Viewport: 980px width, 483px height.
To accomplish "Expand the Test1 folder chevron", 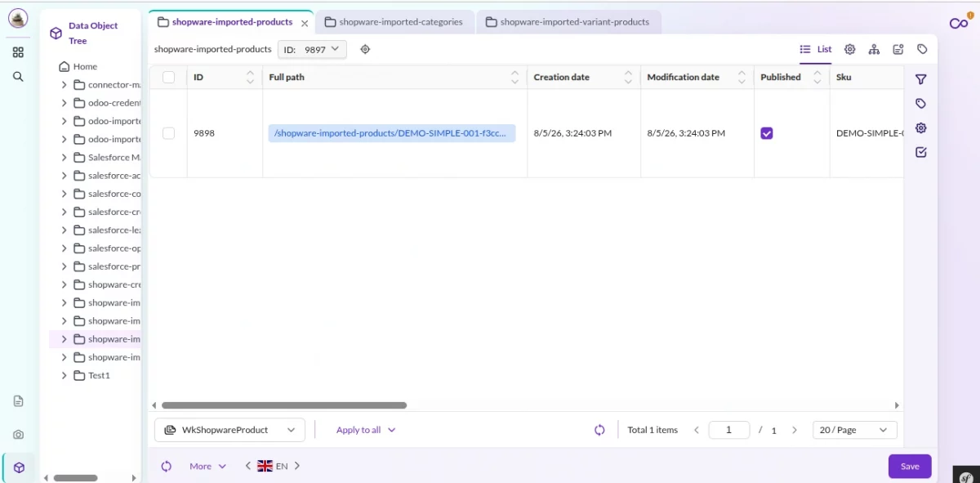I will tap(65, 375).
